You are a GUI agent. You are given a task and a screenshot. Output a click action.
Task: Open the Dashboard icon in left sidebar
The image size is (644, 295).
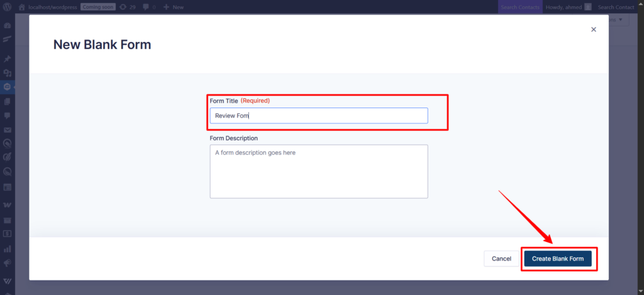[8, 26]
